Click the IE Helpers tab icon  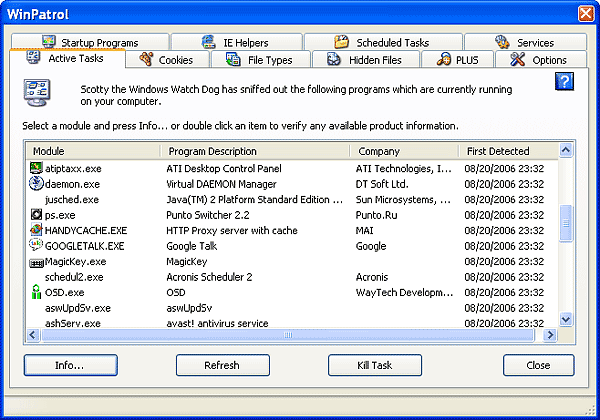[x=209, y=42]
